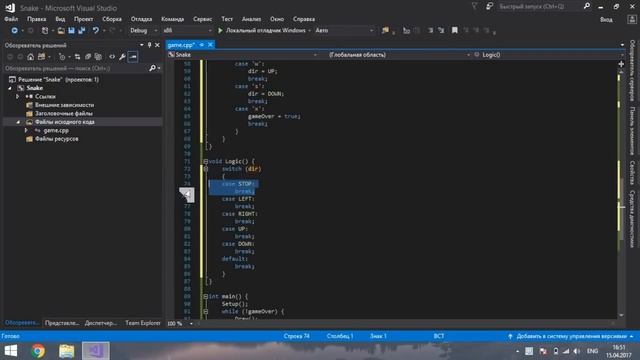640x360 pixels.
Task: Expand the game.cpp tree node
Action: click(26, 131)
